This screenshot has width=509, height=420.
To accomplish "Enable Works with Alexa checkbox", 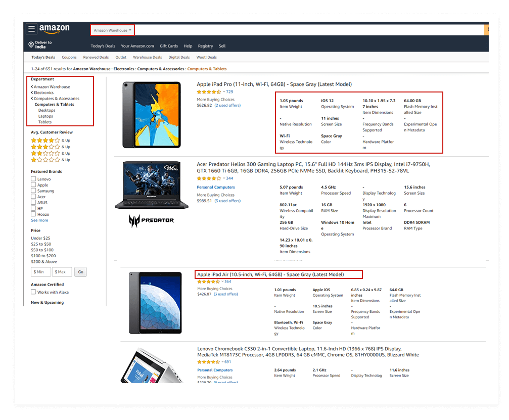I will [33, 292].
